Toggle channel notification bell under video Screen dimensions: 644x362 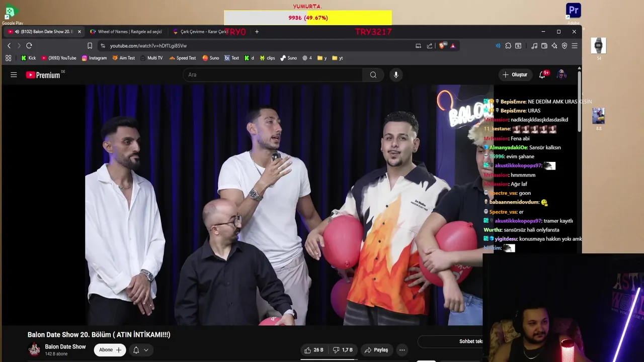coord(136,350)
